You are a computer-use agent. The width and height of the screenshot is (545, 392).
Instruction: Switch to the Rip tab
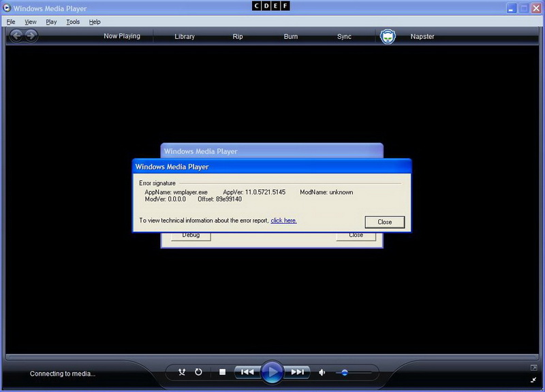pyautogui.click(x=238, y=37)
